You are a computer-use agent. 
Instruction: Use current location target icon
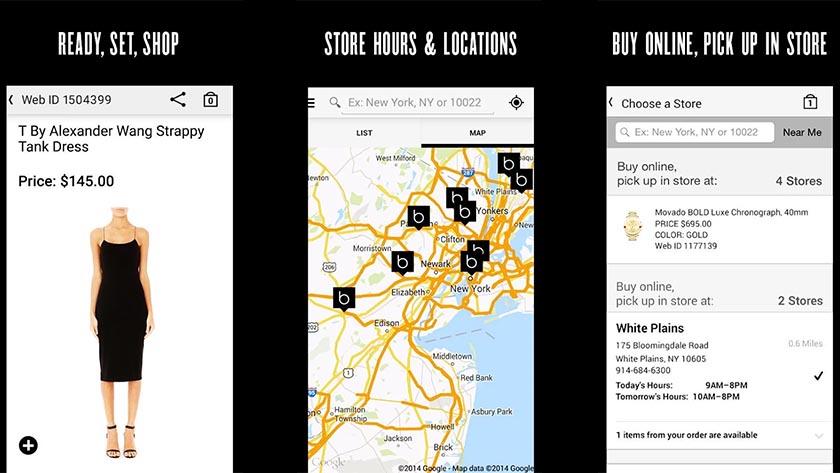516,102
